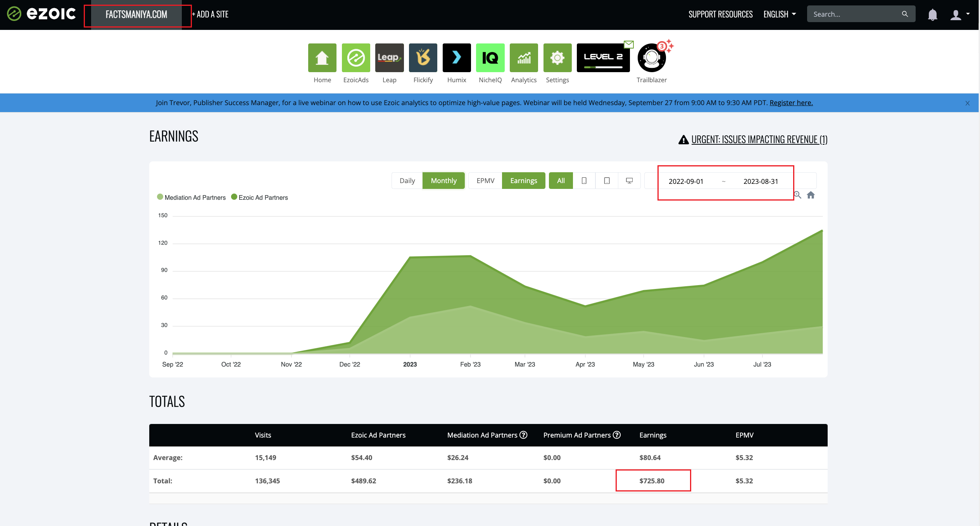Image resolution: width=980 pixels, height=526 pixels.
Task: Click average visits value 15,149
Action: 266,458
